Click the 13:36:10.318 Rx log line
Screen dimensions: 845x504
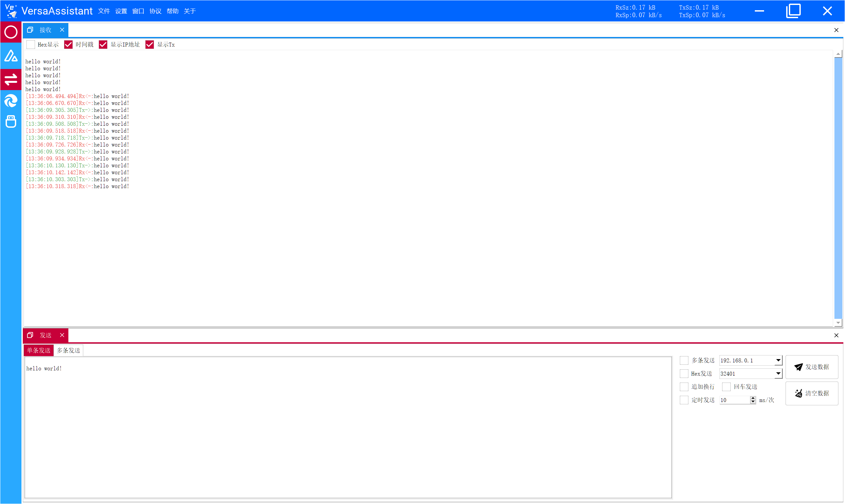pyautogui.click(x=78, y=186)
